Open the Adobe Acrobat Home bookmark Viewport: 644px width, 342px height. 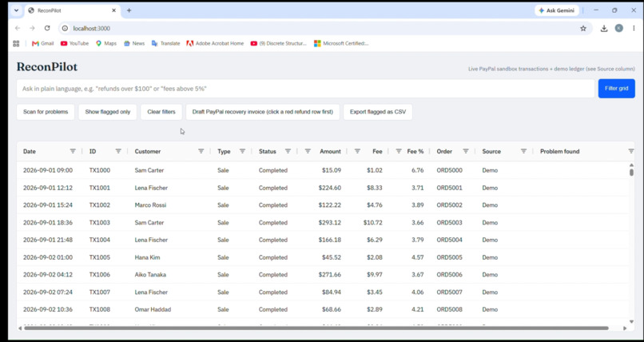click(215, 43)
